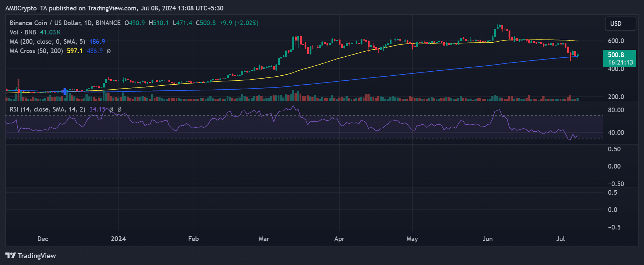The image size is (644, 265).
Task: Click the blue MA cross marker on chart
Action: pos(65,91)
